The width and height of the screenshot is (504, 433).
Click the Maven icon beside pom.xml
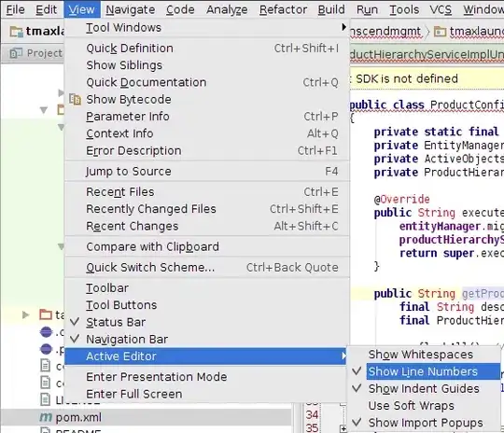click(46, 417)
